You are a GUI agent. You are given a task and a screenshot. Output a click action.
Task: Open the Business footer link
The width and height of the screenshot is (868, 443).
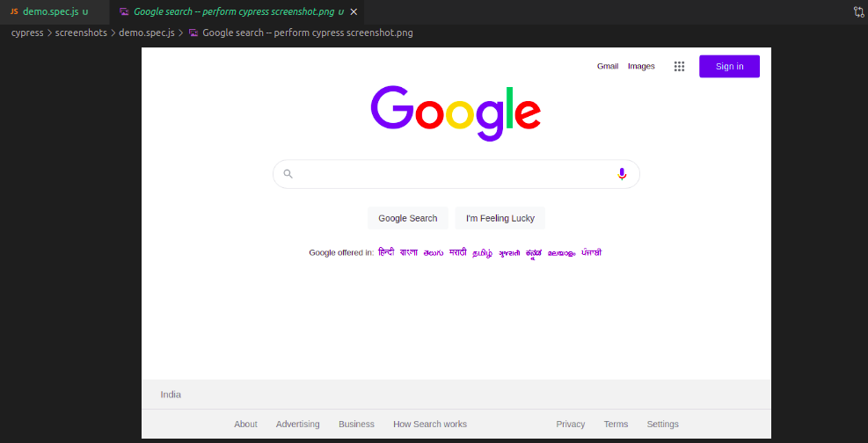point(356,425)
